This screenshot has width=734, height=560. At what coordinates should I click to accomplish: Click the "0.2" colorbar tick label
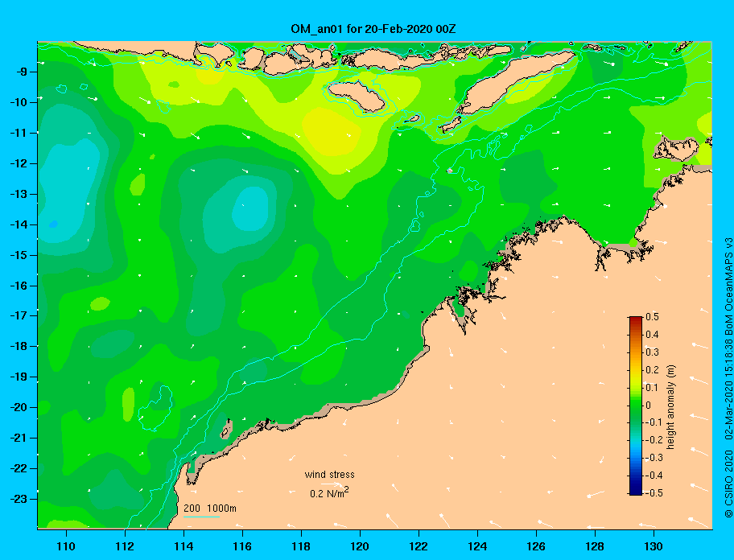coord(653,370)
